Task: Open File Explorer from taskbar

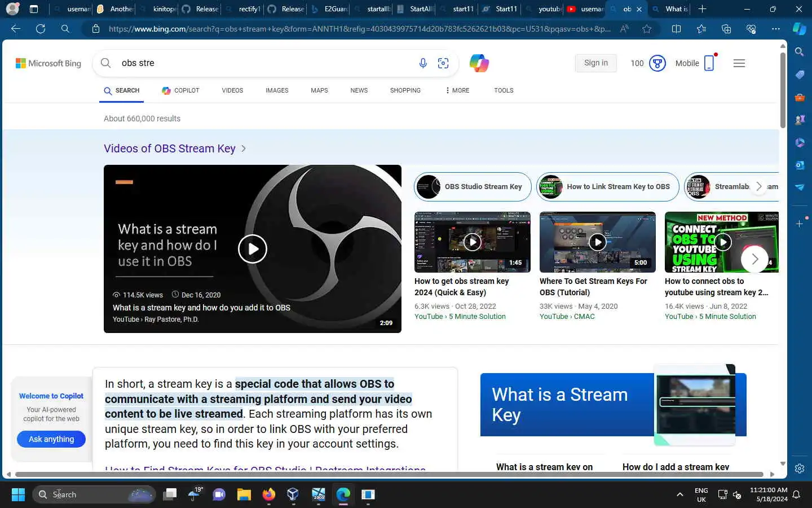Action: coord(244,494)
